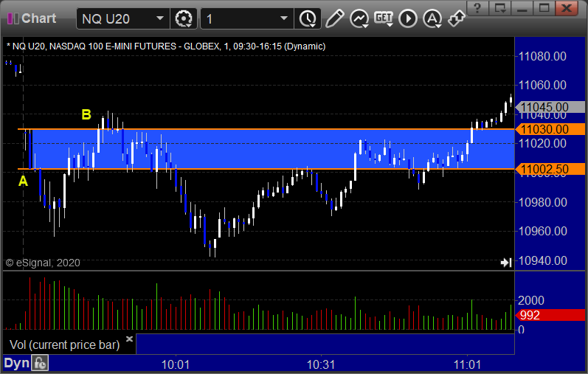
Task: Click the chart title NQ U20 NASDAQ text
Action: click(x=166, y=46)
